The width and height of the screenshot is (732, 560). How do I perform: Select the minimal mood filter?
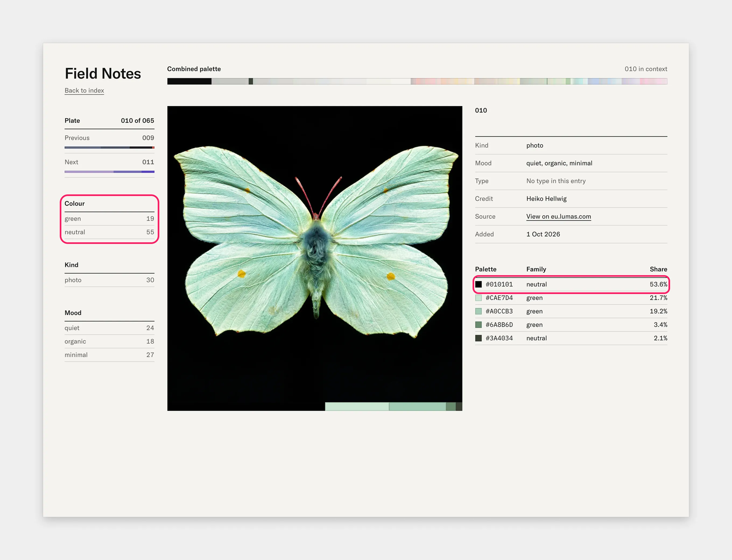[x=109, y=355]
